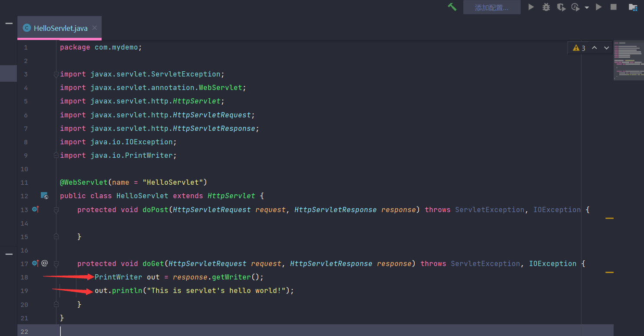Click line number 10 in the gutter
This screenshot has width=644, height=336.
[24, 169]
